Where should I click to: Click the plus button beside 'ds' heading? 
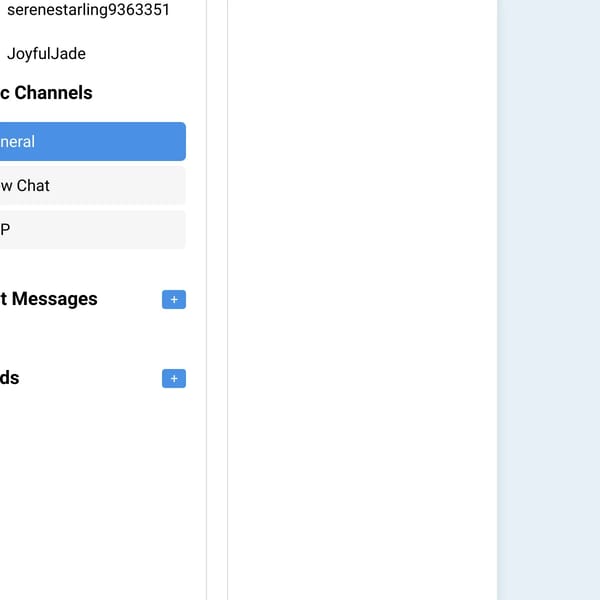(x=174, y=378)
